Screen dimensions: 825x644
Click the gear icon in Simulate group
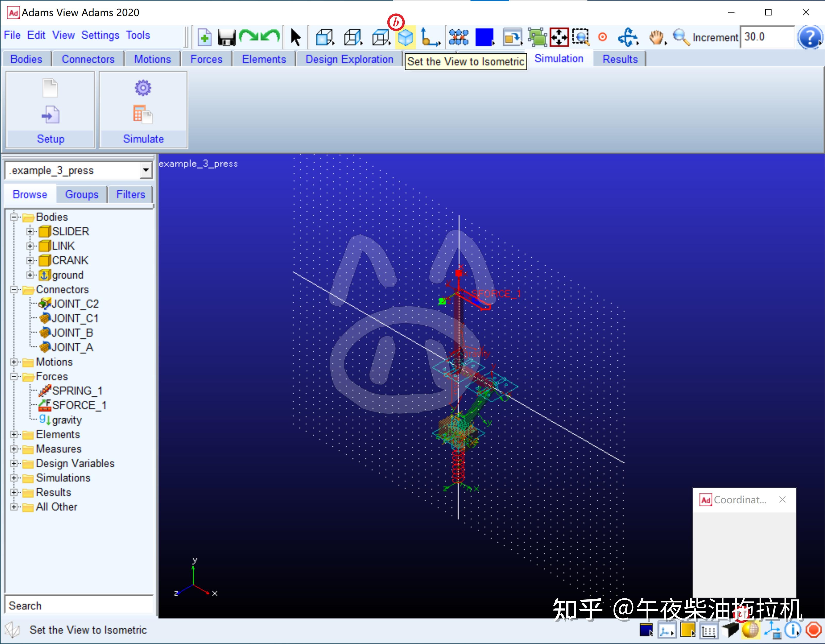click(x=143, y=88)
